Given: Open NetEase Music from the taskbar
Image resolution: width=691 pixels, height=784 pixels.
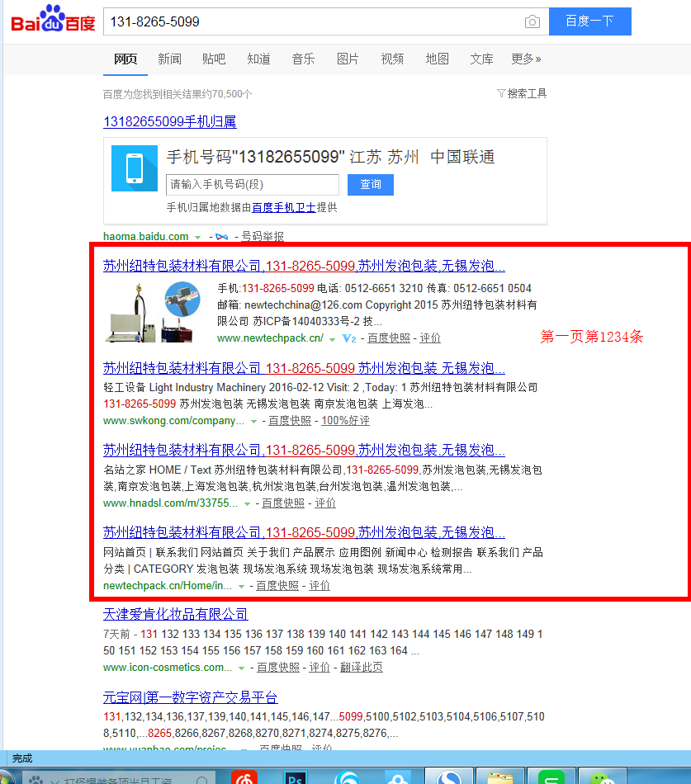Looking at the screenshot, I should [244, 778].
